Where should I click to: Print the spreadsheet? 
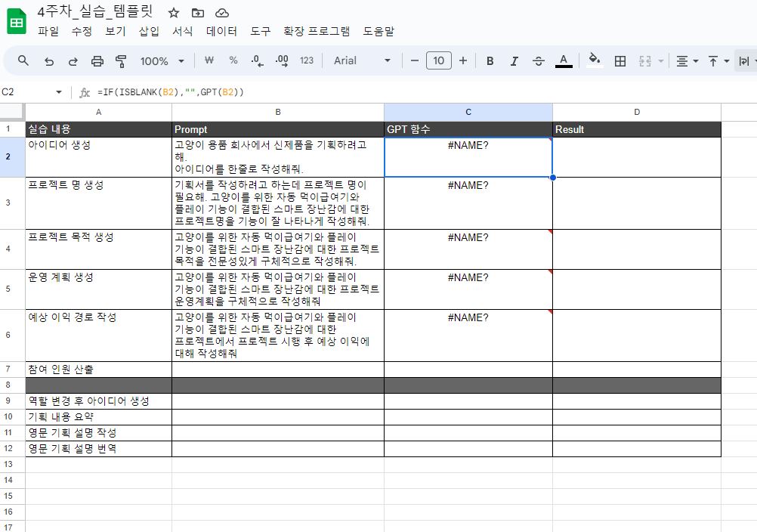coord(97,60)
